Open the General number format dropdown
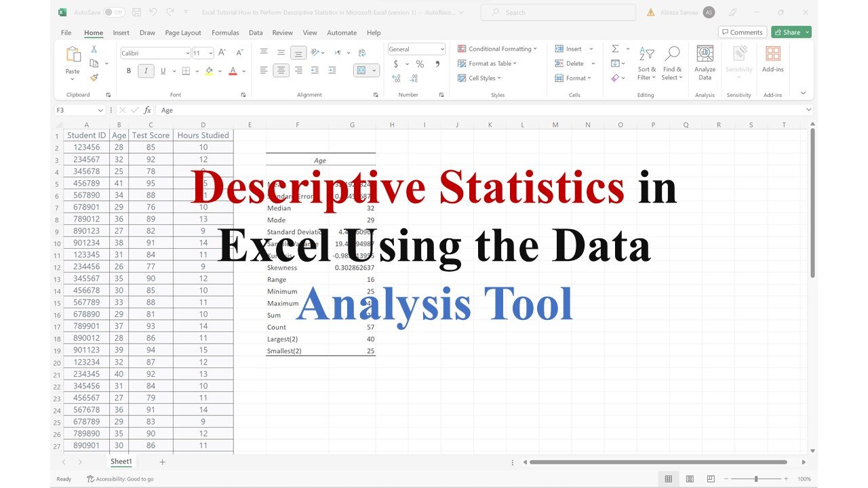 (442, 49)
